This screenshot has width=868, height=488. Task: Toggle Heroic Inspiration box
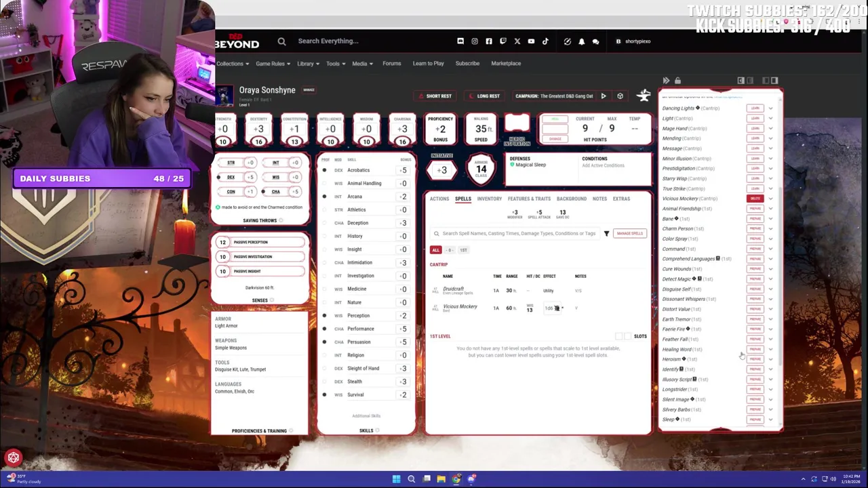coord(517,124)
